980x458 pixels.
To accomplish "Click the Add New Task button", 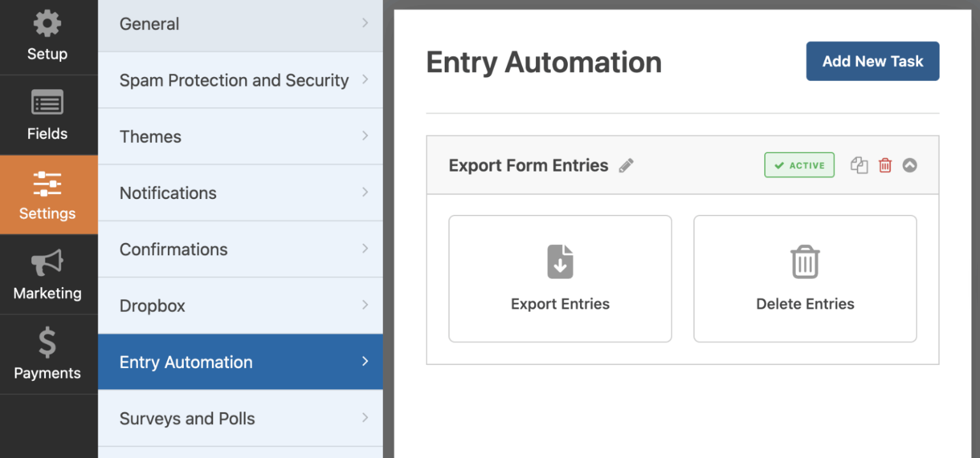I will [872, 61].
